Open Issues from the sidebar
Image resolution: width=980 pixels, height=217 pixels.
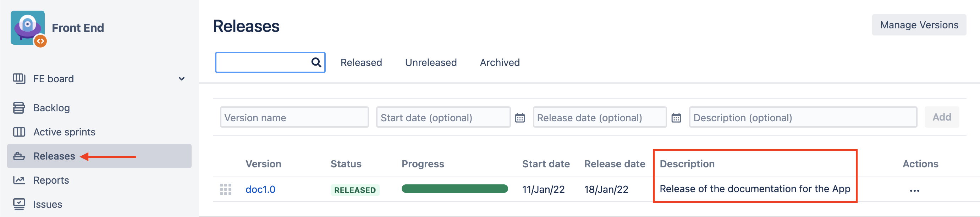[48, 204]
